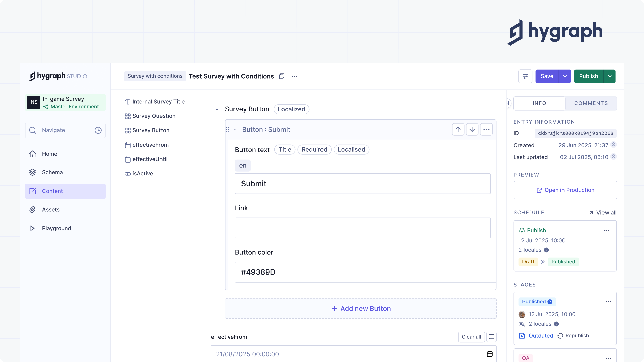The width and height of the screenshot is (644, 362).
Task: Collapse the side panel toggle
Action: point(508,103)
